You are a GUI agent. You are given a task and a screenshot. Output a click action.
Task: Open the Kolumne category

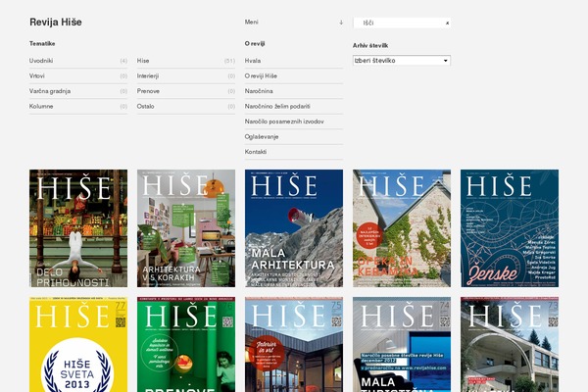[78, 107]
